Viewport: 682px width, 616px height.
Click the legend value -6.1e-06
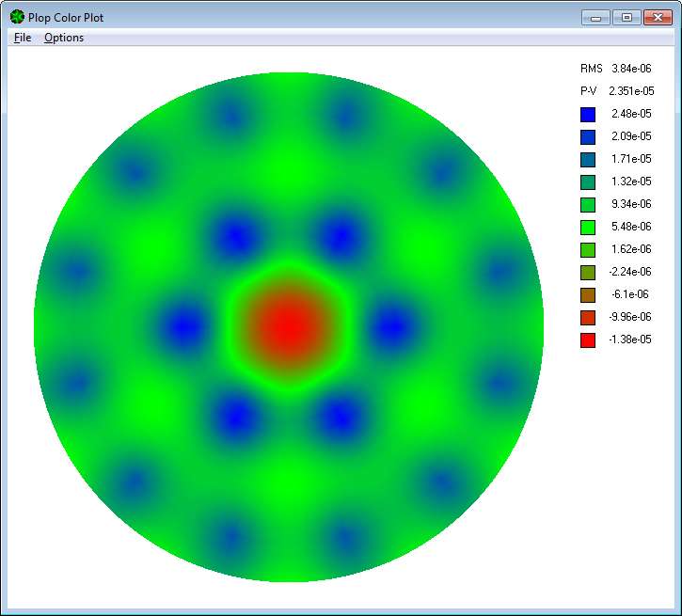(630, 294)
